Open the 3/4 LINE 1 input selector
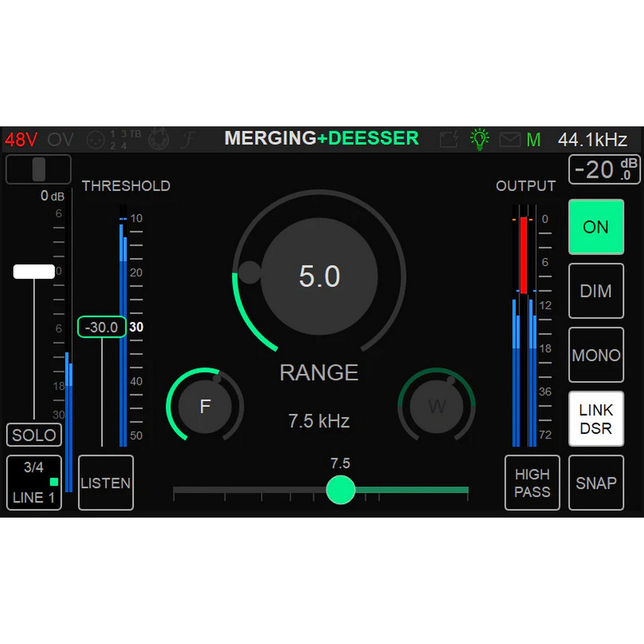The width and height of the screenshot is (644, 644). coord(34,482)
